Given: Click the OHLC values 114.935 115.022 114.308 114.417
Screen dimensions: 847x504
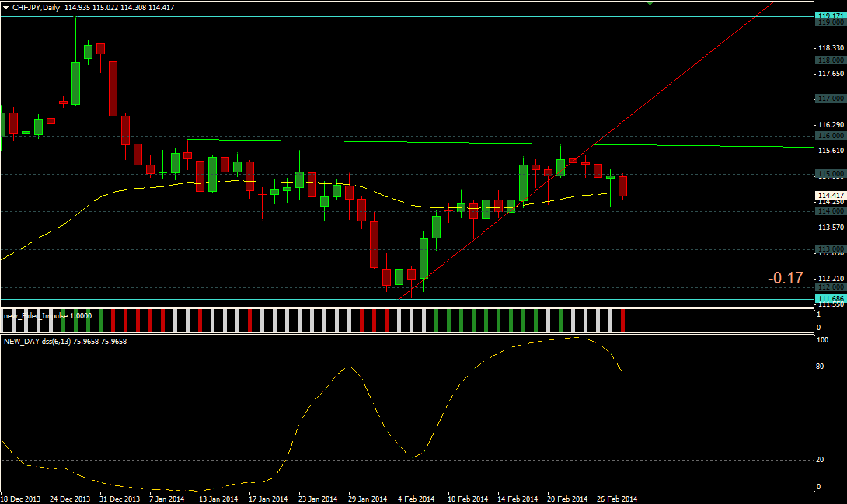Looking at the screenshot, I should pos(119,8).
